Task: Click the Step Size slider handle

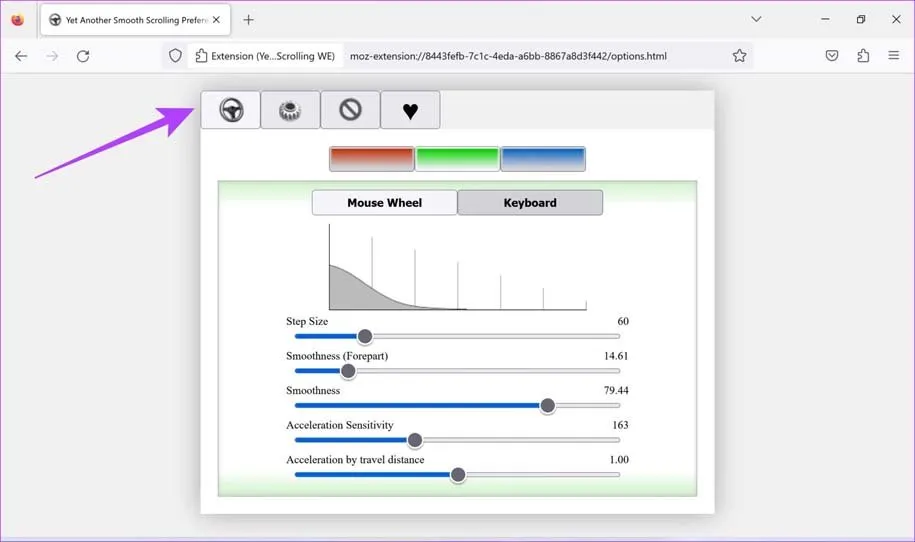Action: (365, 337)
